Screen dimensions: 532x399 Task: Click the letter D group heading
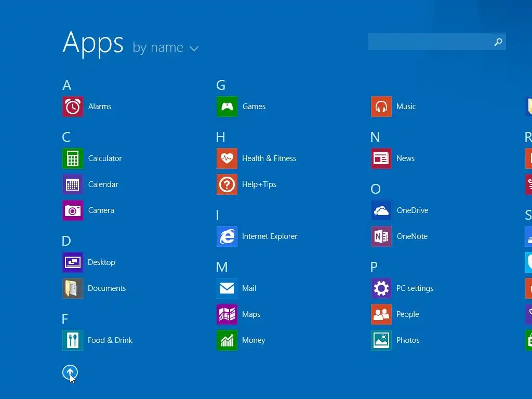click(66, 241)
